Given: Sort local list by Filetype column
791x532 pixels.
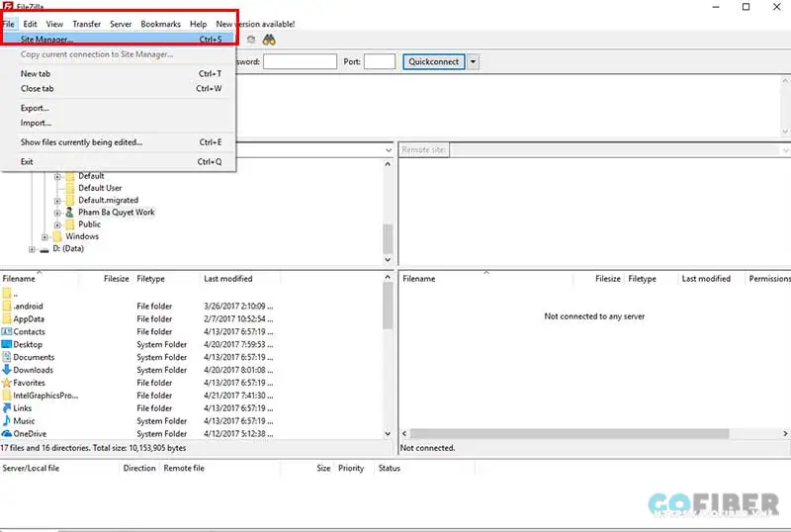Looking at the screenshot, I should click(166, 279).
